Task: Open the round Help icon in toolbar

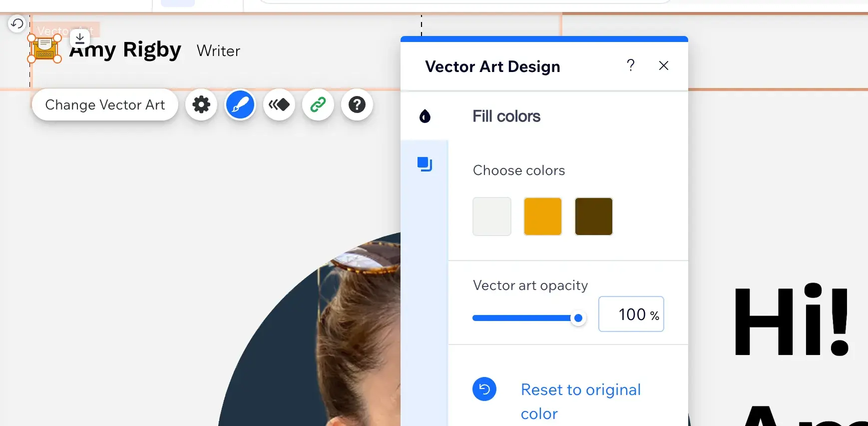Action: (x=357, y=105)
